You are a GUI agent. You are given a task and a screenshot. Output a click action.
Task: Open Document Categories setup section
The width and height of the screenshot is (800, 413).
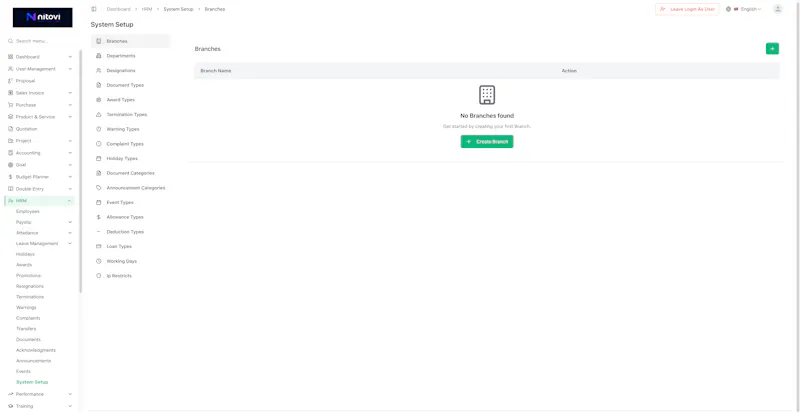click(x=131, y=173)
